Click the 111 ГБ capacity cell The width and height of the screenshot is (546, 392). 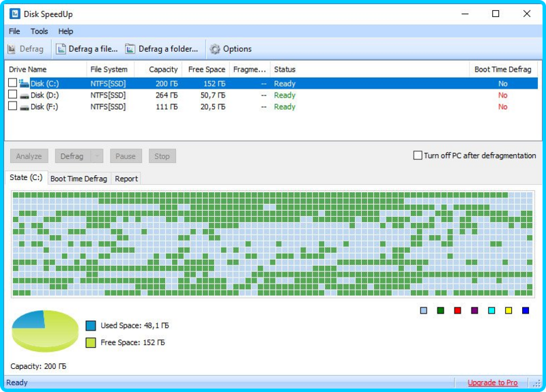tap(167, 107)
